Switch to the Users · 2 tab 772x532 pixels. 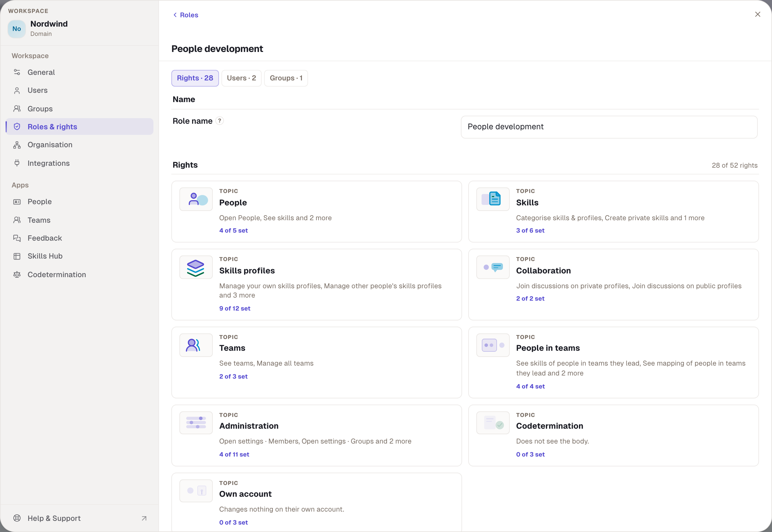click(241, 78)
